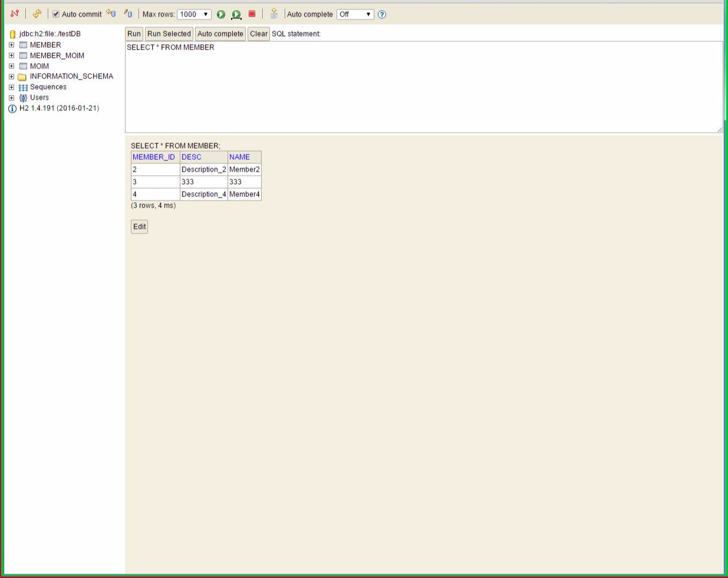Click the Users icon in tree
Screen dimensions: 728x578
click(23, 98)
